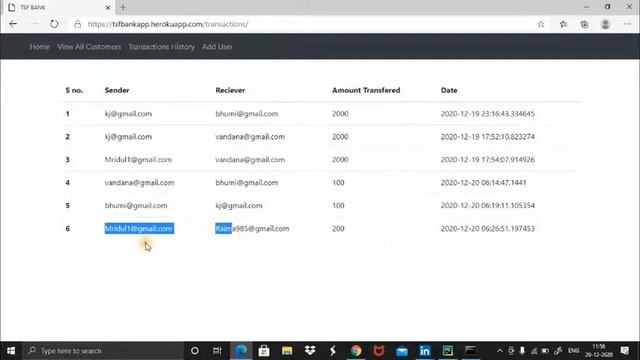Click sender vandana@gmail.com in row 4

(x=139, y=182)
